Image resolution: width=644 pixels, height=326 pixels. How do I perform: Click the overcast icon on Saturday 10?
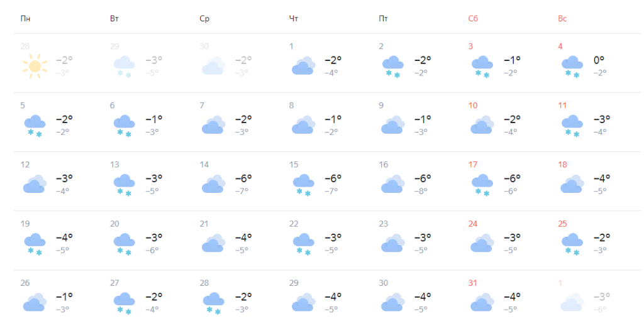pyautogui.click(x=482, y=124)
